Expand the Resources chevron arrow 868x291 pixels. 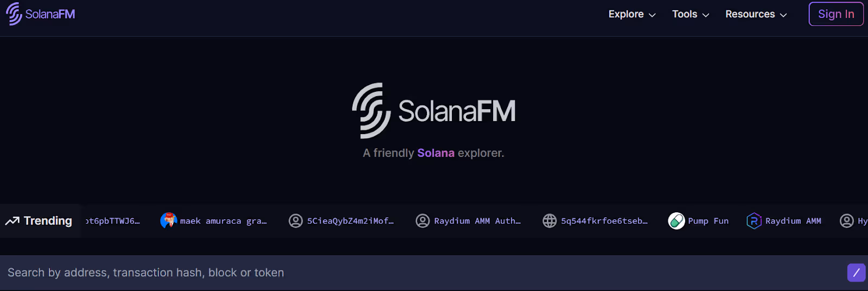coord(783,15)
